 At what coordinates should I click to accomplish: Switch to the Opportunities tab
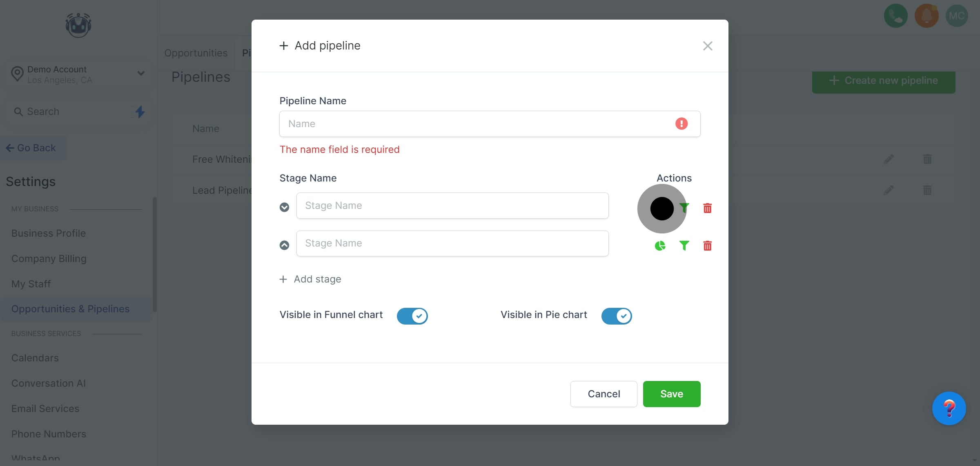coord(196,53)
